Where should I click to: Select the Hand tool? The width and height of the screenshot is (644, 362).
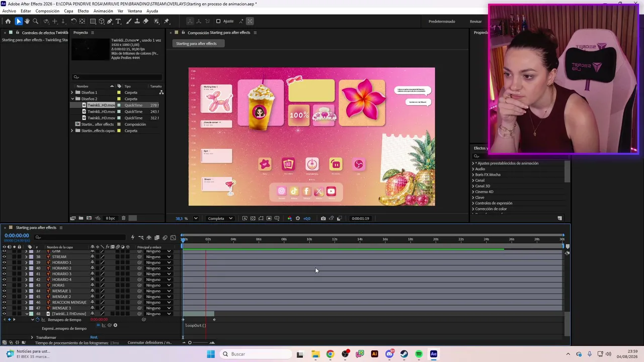(27, 21)
